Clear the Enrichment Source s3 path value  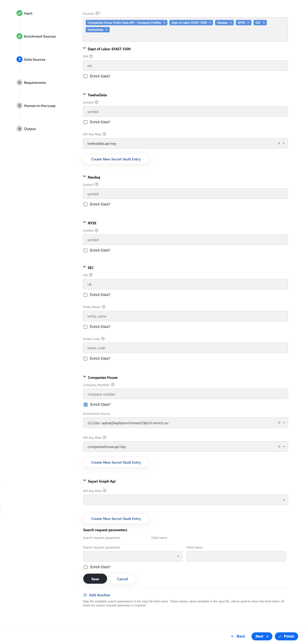(279, 423)
